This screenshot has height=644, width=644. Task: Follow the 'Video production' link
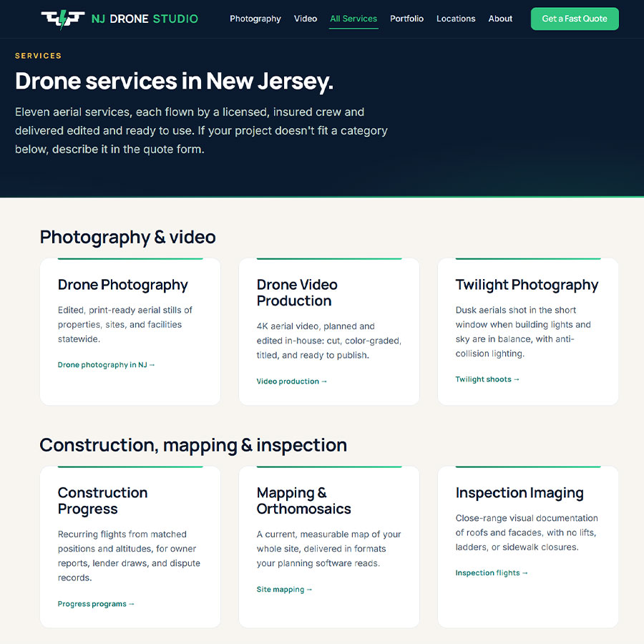(x=292, y=381)
